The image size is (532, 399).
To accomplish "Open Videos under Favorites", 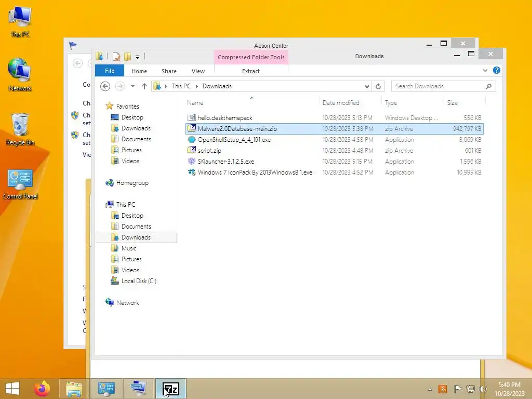I will coord(130,161).
